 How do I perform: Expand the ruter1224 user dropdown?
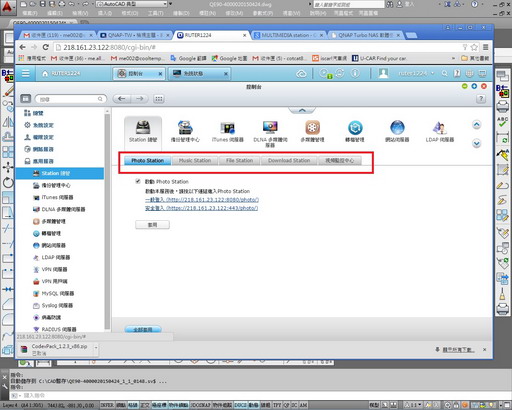[433, 73]
